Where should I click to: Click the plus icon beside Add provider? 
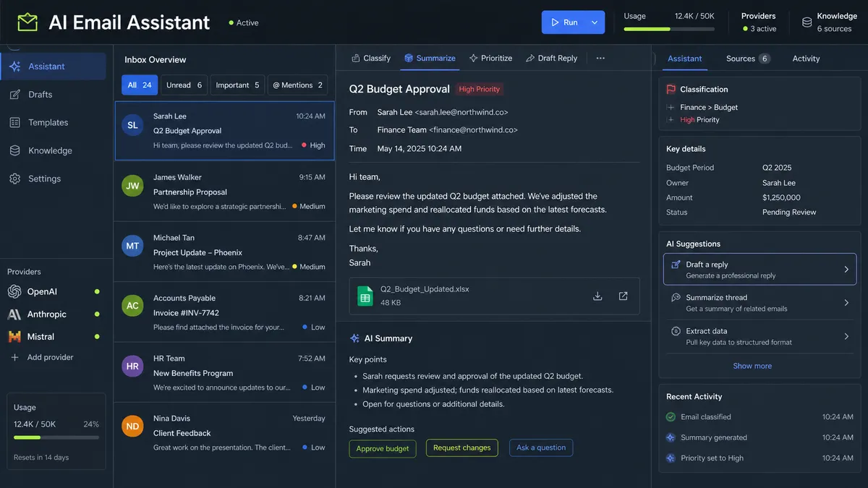(14, 357)
